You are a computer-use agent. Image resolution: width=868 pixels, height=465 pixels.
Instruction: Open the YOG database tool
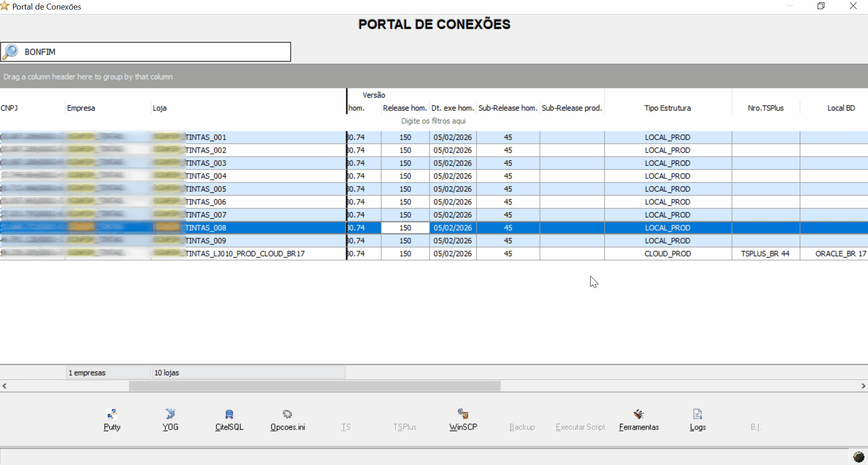click(170, 420)
